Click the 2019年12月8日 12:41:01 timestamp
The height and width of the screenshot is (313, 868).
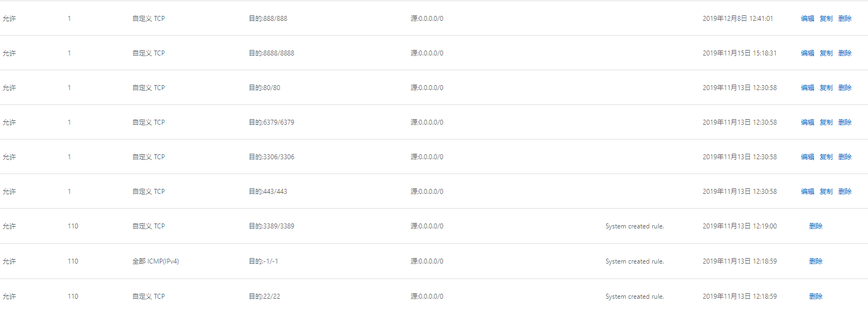737,19
